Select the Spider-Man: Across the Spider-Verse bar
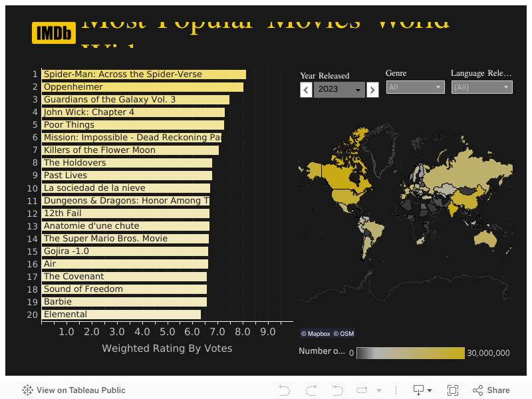 click(144, 74)
